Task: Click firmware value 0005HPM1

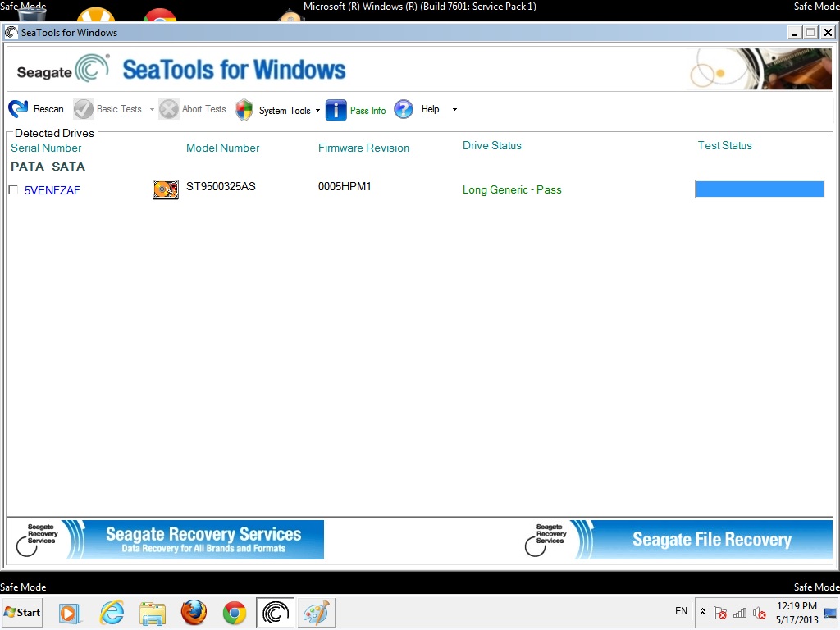Action: [345, 186]
